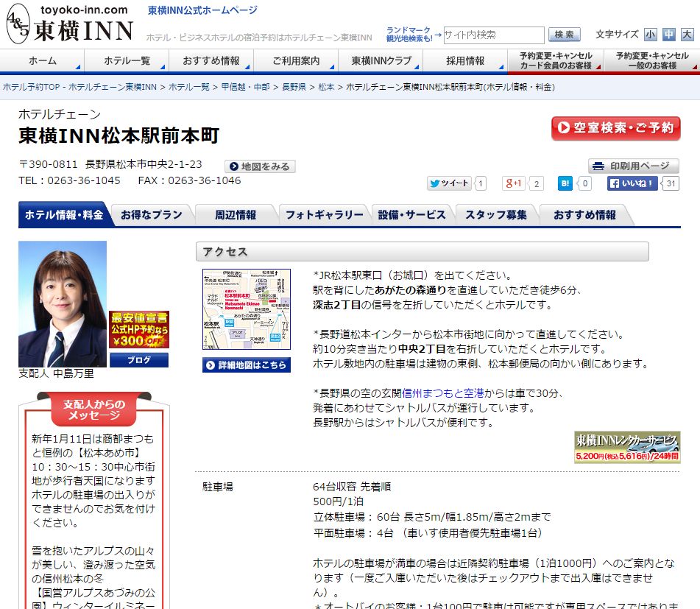Open the ご利用案内 navigation menu
Screen dimensions: 700x609
296,60
